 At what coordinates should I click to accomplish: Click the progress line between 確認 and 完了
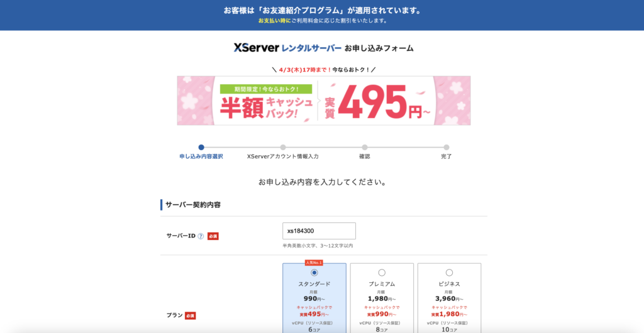click(406, 147)
